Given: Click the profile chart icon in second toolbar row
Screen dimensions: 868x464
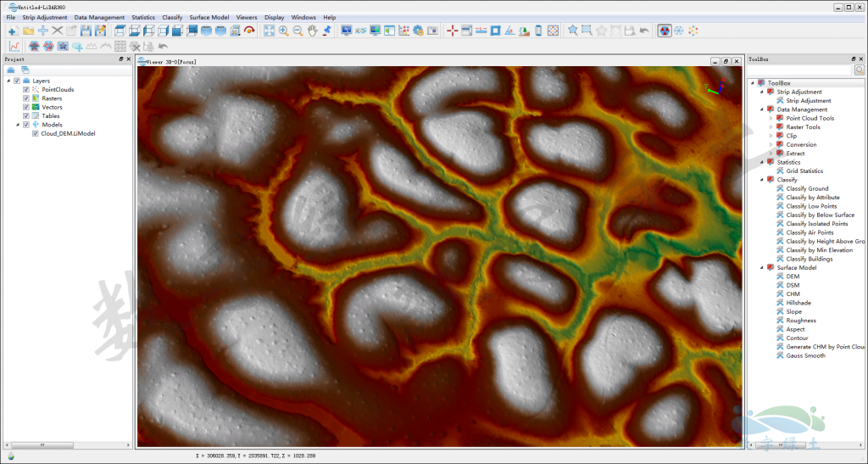Looking at the screenshot, I should [14, 46].
